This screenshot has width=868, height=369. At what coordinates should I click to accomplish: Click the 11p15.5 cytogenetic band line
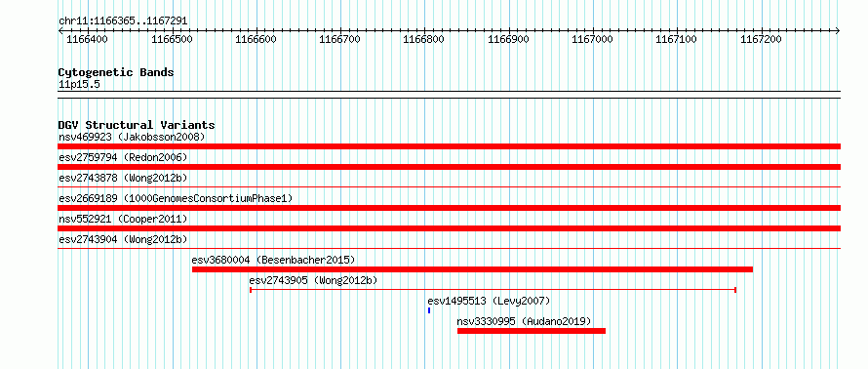click(449, 95)
